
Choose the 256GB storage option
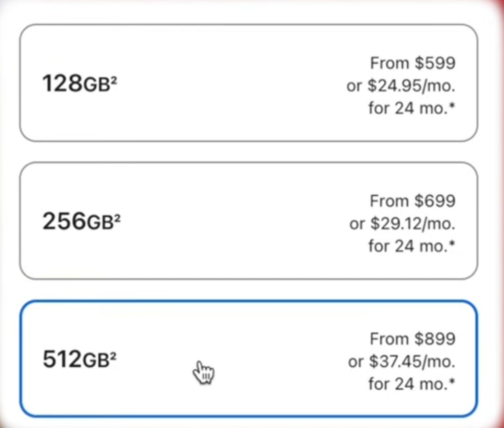pos(248,221)
